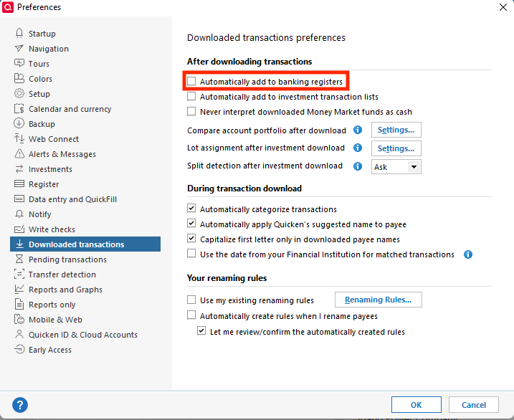Click the Setup gear icon
Viewport: 514px width, 420px height.
[19, 93]
